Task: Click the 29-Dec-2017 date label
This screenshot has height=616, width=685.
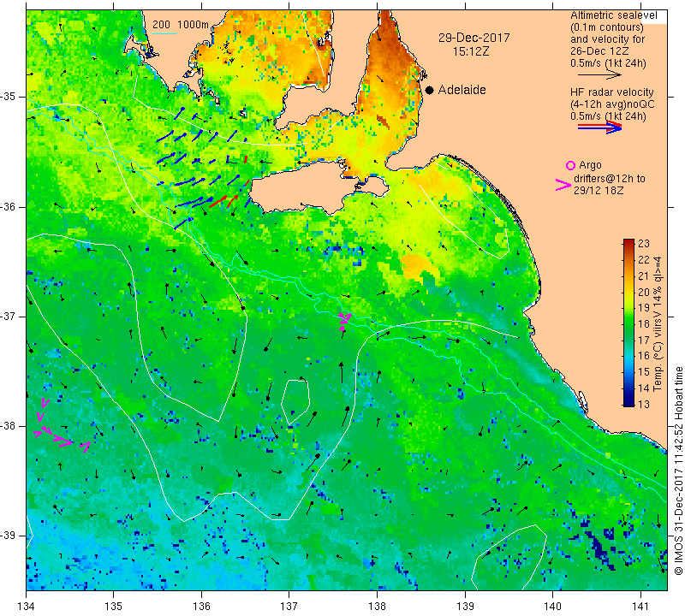Action: coord(474,38)
